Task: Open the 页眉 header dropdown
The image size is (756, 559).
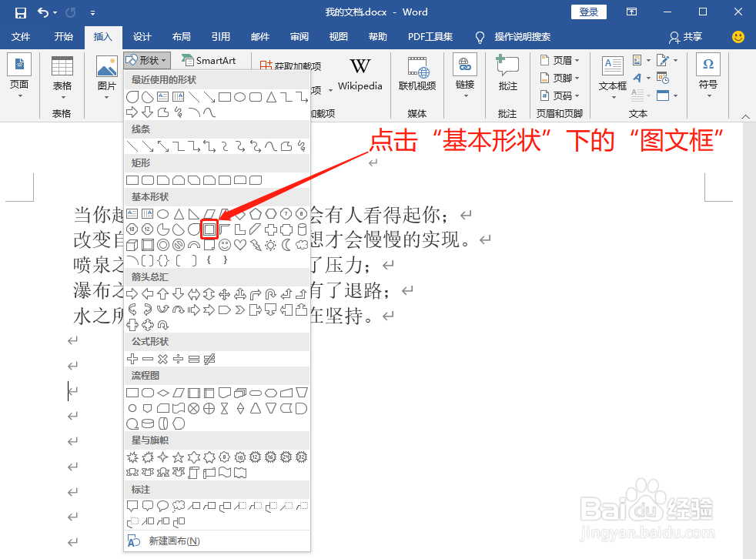Action: pos(560,59)
